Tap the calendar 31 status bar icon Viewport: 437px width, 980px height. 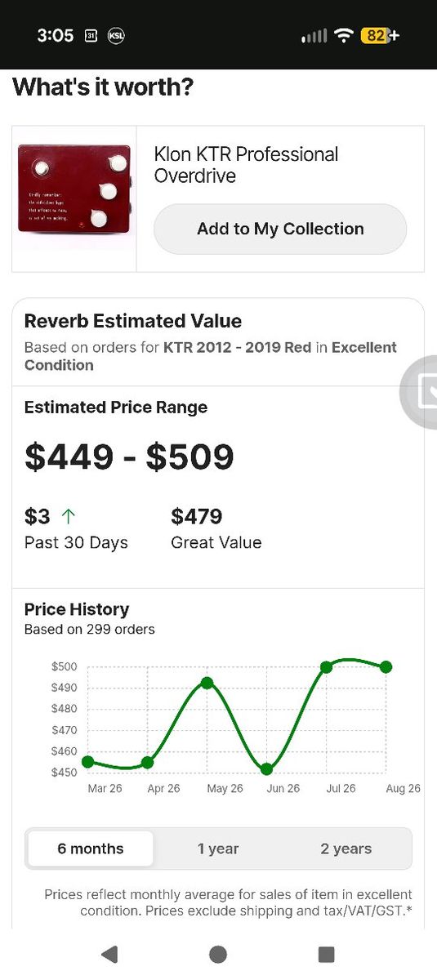pyautogui.click(x=91, y=36)
